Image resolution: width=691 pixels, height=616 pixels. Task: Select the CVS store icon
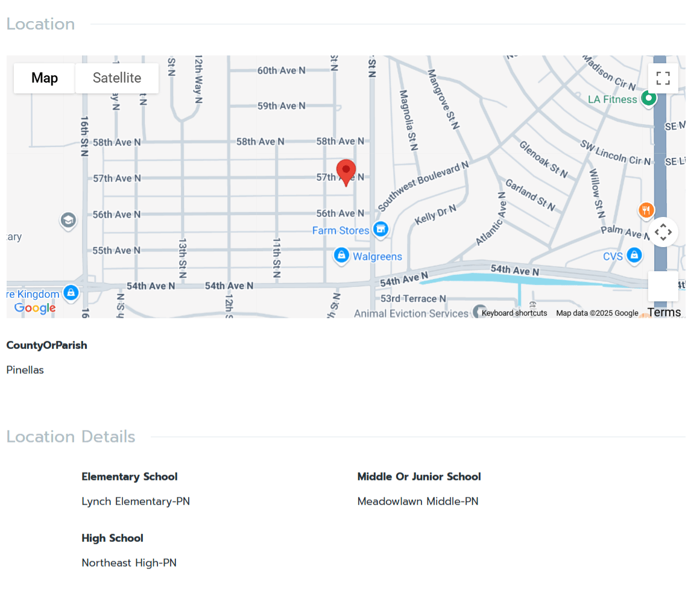634,256
